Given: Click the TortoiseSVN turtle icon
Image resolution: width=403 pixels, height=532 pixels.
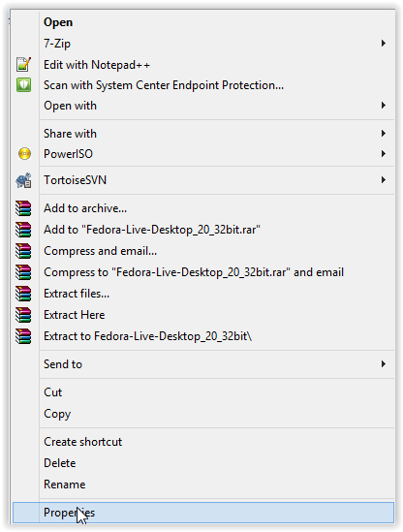Looking at the screenshot, I should (x=24, y=180).
